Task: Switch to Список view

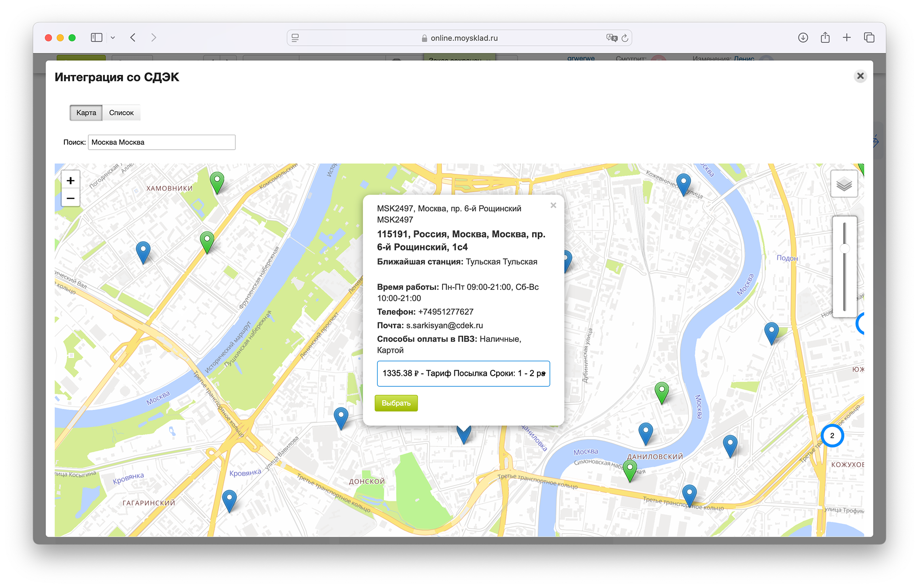Action: pos(121,113)
